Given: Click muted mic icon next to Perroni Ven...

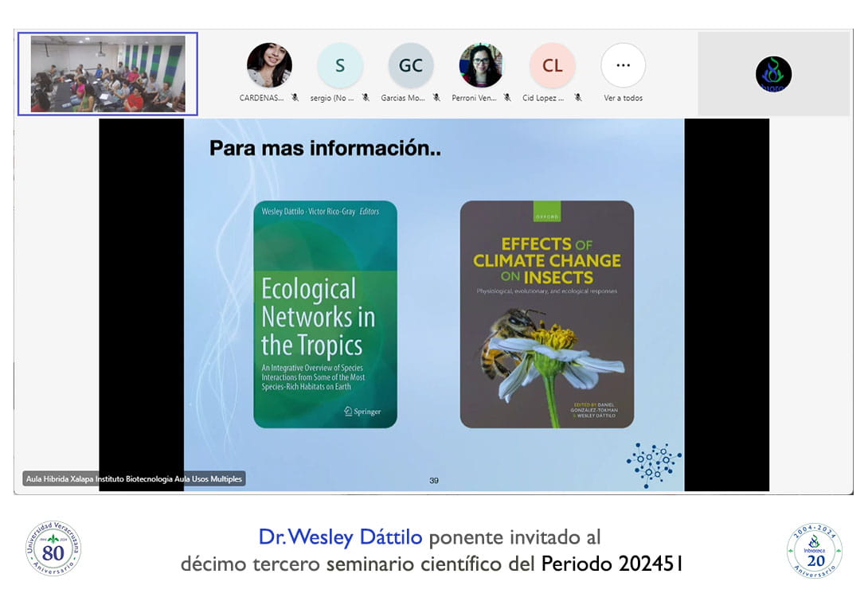Looking at the screenshot, I should pos(507,98).
